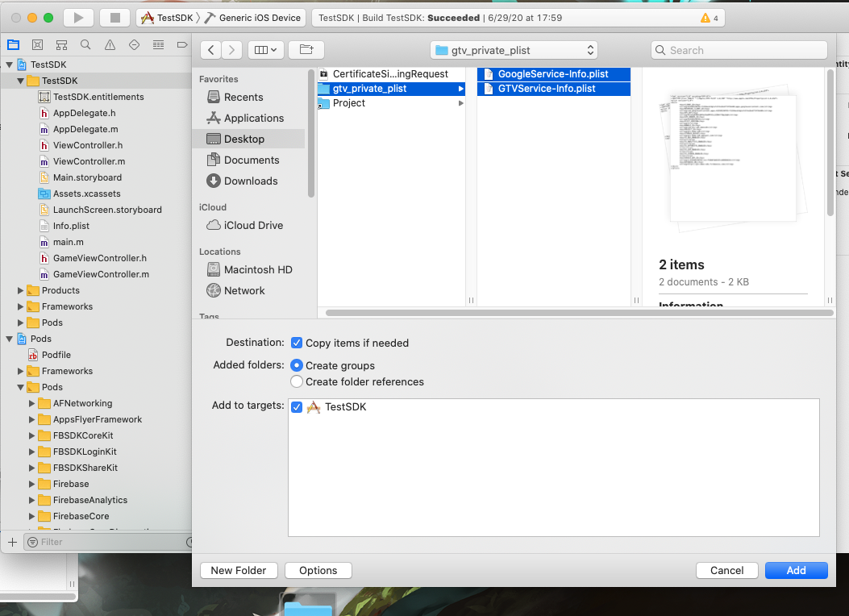Open the Test navigator diamond icon

[x=135, y=45]
